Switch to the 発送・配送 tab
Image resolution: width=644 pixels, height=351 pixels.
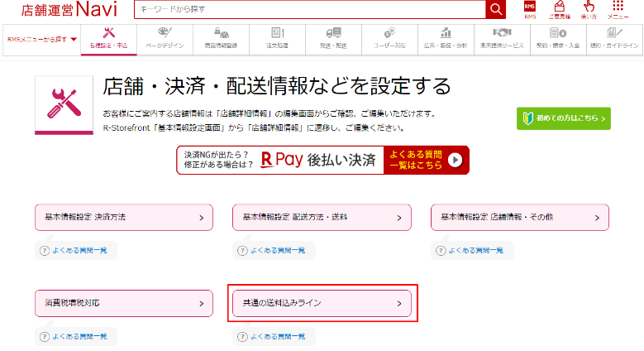pos(333,40)
